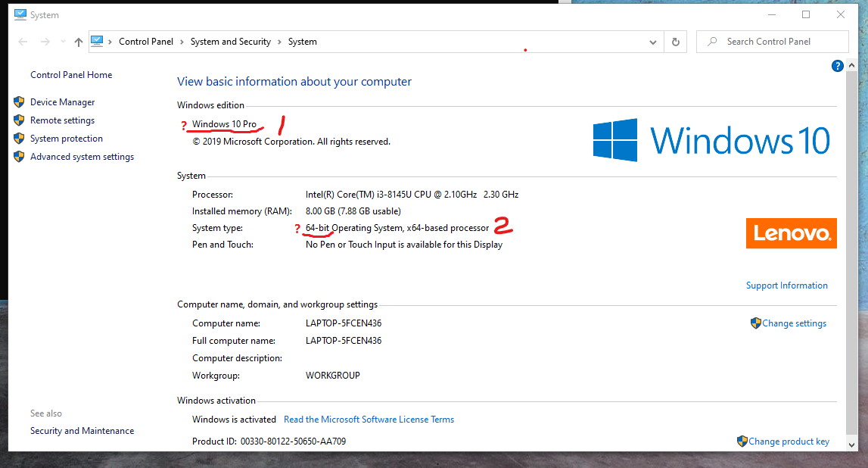This screenshot has height=468, width=868.
Task: Click Windows is activated text
Action: (234, 420)
